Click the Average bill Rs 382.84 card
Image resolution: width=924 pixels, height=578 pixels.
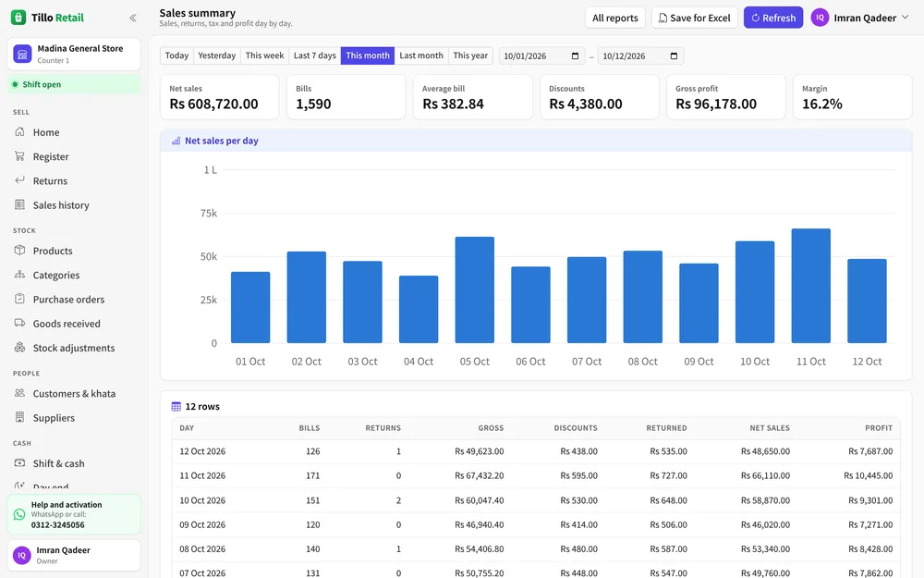[472, 97]
